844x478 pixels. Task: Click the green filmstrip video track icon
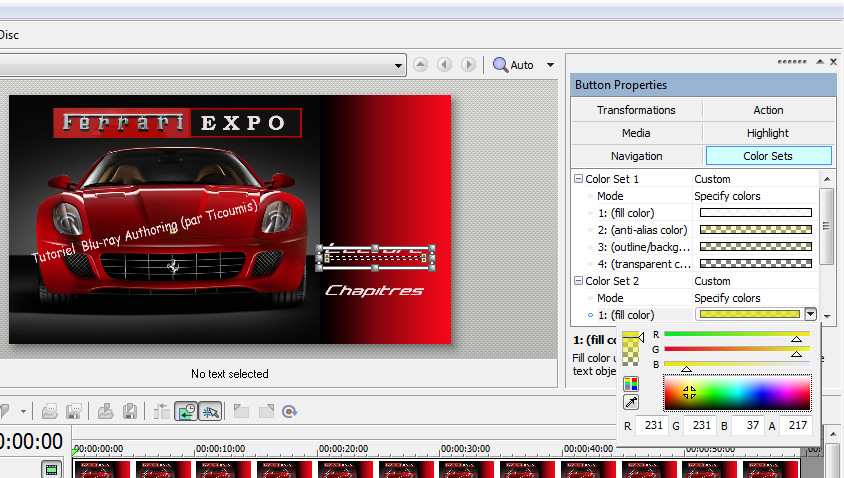[51, 469]
